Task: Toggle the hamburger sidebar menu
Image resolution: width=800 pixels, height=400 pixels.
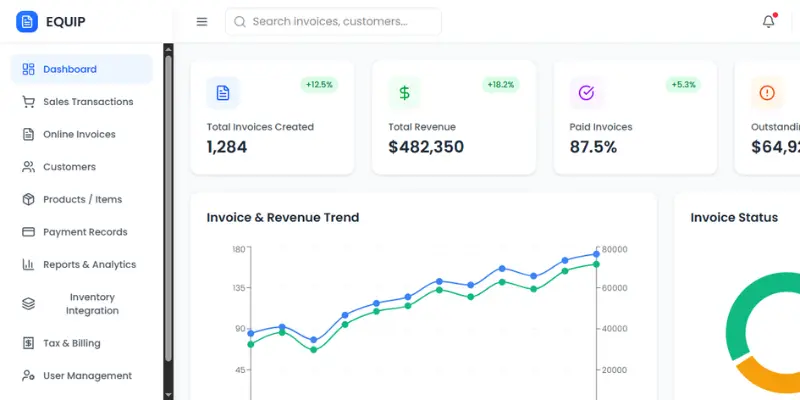Action: click(x=202, y=22)
